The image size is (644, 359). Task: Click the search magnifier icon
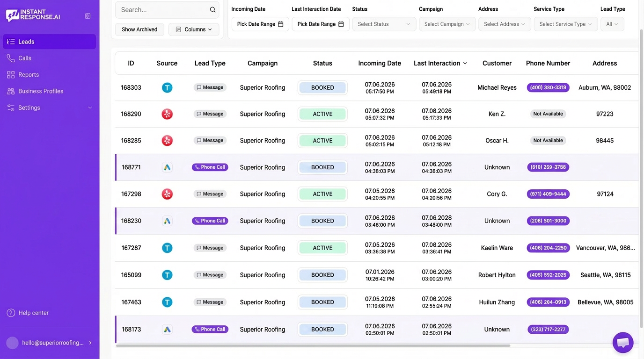point(212,10)
